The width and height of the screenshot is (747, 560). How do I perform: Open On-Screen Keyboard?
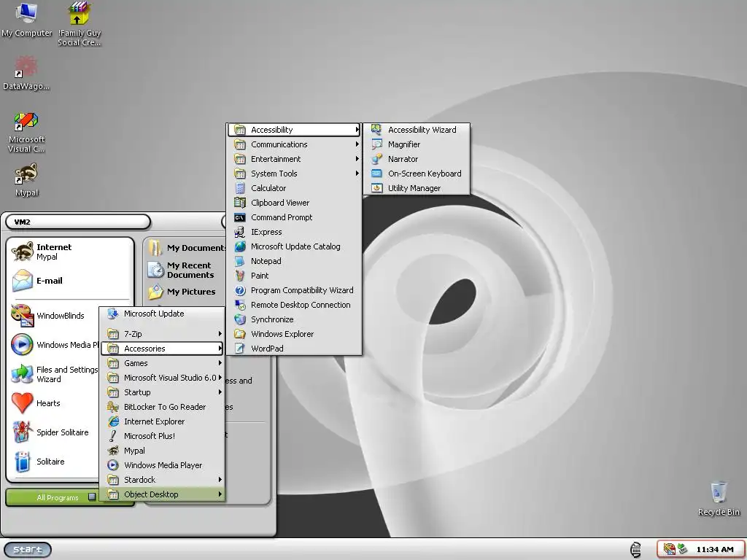click(417, 174)
